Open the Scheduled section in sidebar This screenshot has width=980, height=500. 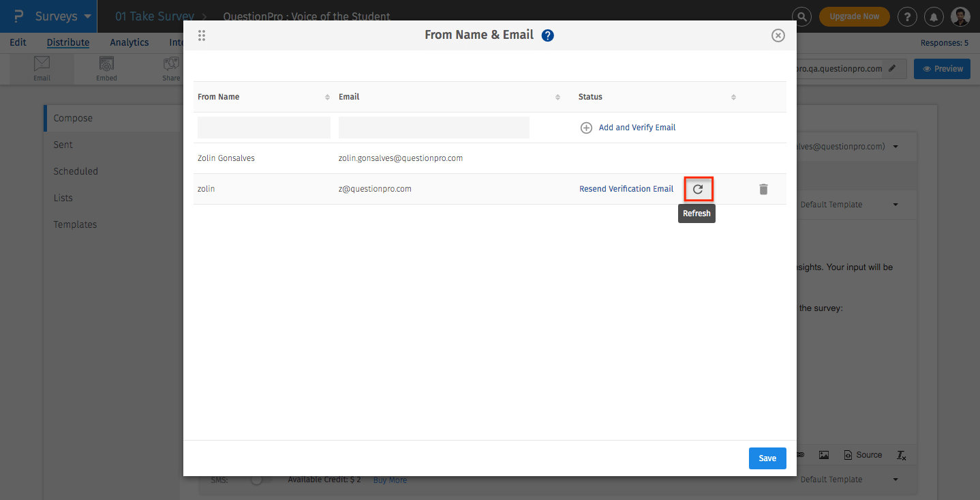pos(76,171)
